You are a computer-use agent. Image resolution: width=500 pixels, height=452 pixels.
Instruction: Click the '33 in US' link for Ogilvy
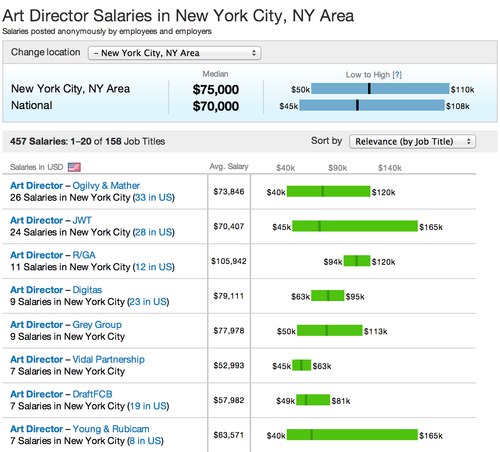coord(154,197)
